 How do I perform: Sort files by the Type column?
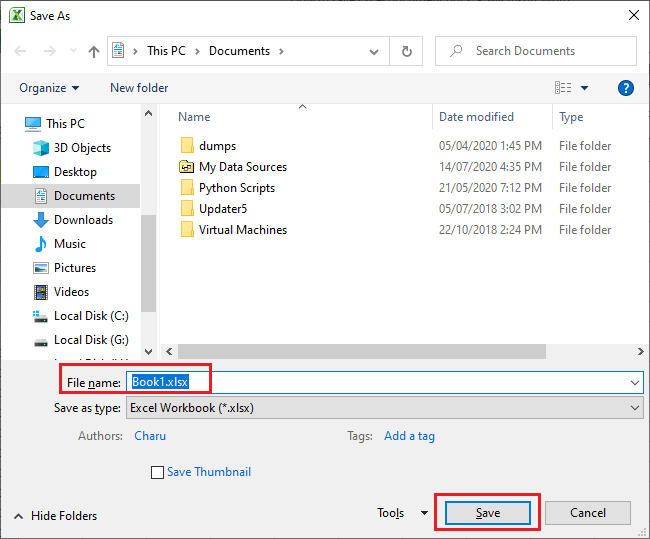pos(571,117)
